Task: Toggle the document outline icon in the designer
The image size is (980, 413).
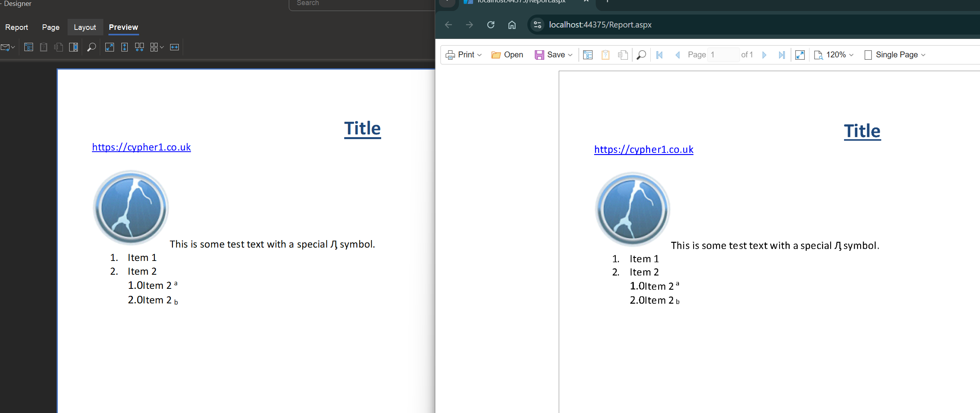Action: [x=29, y=47]
